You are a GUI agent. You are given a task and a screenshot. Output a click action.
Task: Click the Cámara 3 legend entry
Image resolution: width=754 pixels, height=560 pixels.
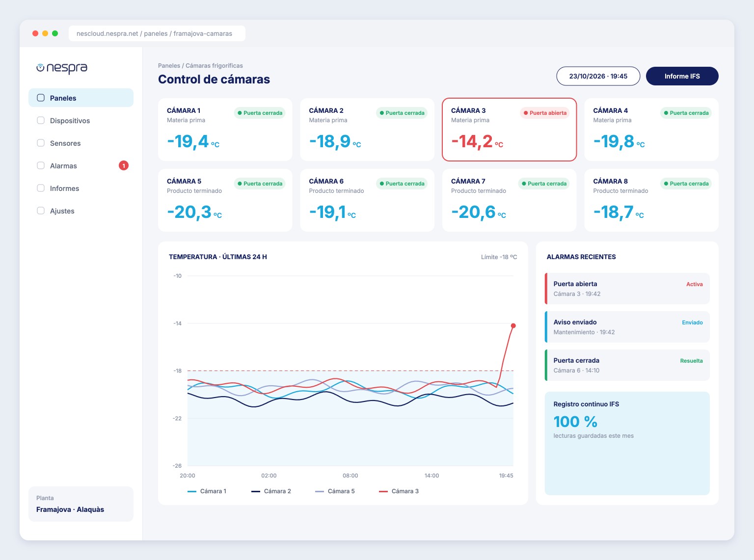pyautogui.click(x=399, y=491)
